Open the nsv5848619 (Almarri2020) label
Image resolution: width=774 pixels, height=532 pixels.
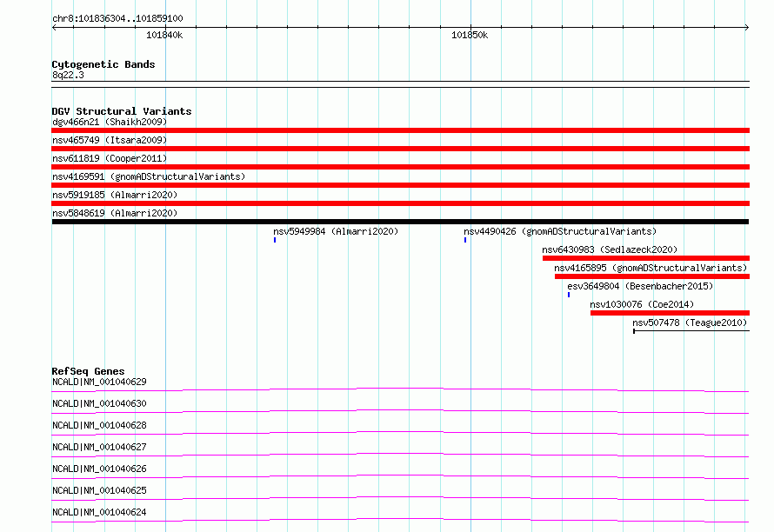(x=115, y=213)
